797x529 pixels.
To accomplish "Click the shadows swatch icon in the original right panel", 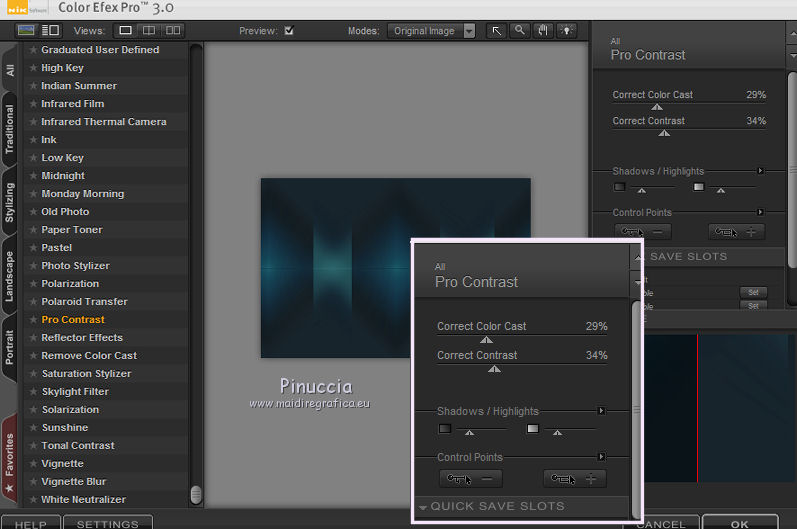I will (619, 186).
